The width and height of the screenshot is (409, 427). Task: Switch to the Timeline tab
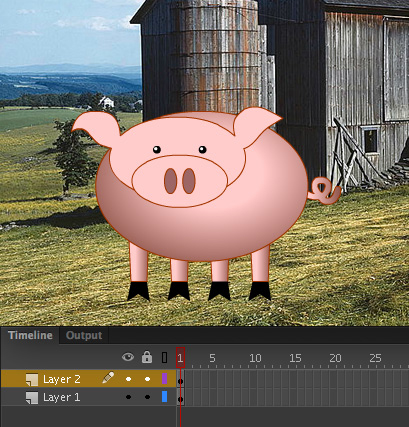pyautogui.click(x=30, y=335)
